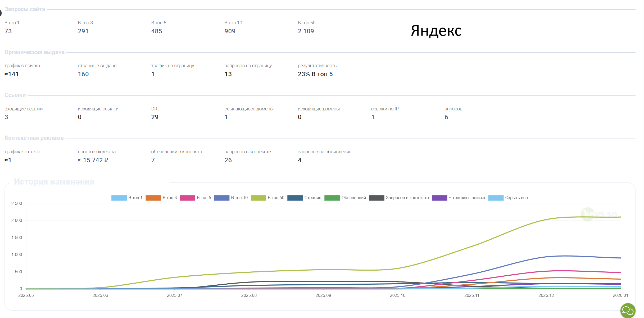Click the Скрыть все legend item

tap(508, 198)
